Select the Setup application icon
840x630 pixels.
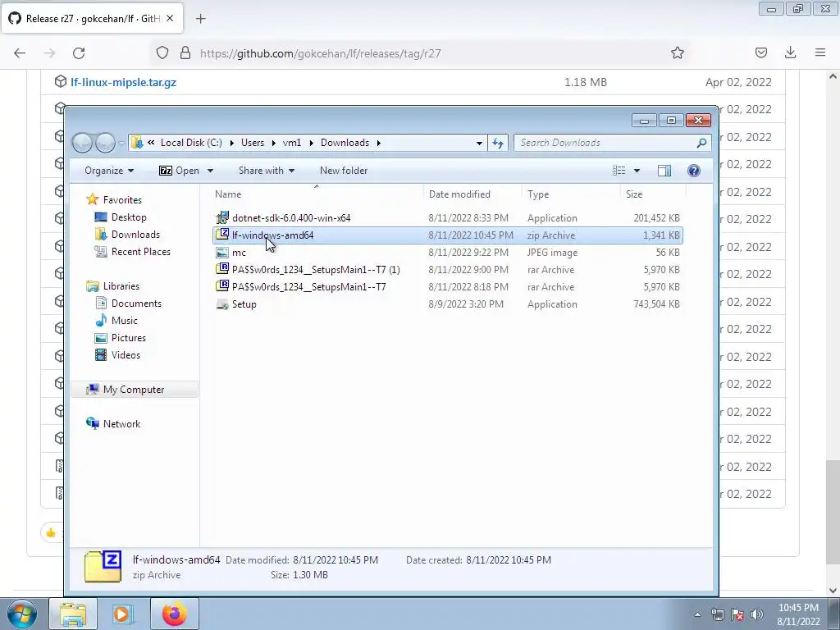pos(221,304)
